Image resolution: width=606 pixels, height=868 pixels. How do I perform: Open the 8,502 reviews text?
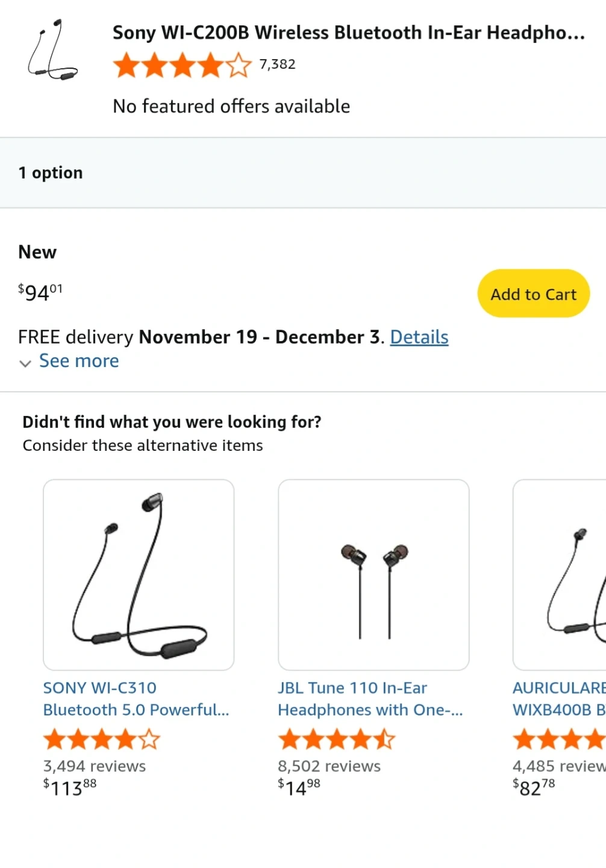329,766
